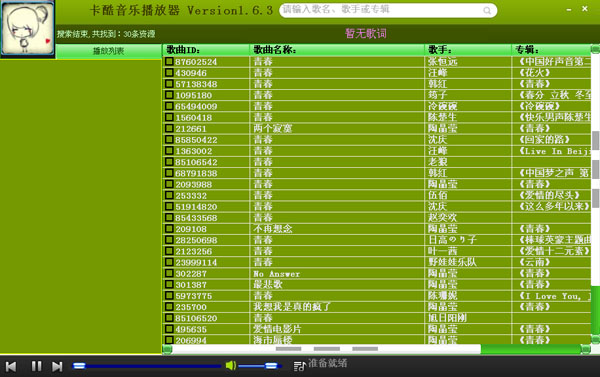Tick checkbox beside song 68791838
The height and width of the screenshot is (377, 600).
[x=169, y=173]
